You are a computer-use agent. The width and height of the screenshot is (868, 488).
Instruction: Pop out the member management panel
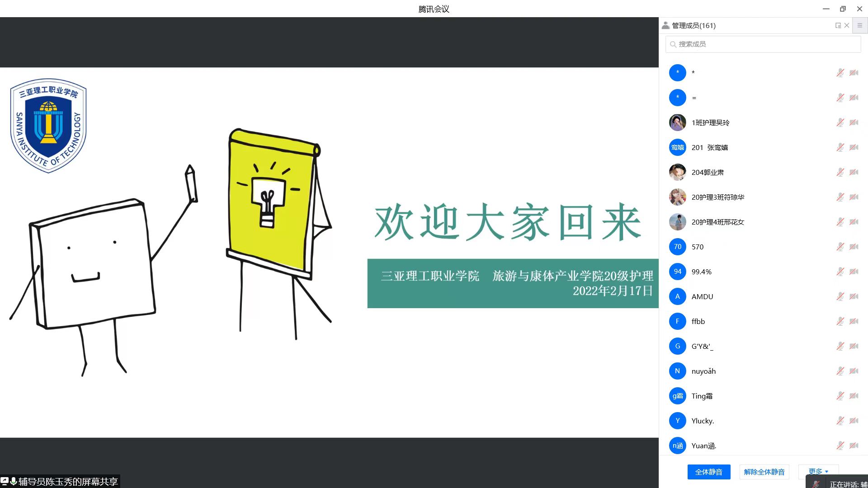pos(838,26)
